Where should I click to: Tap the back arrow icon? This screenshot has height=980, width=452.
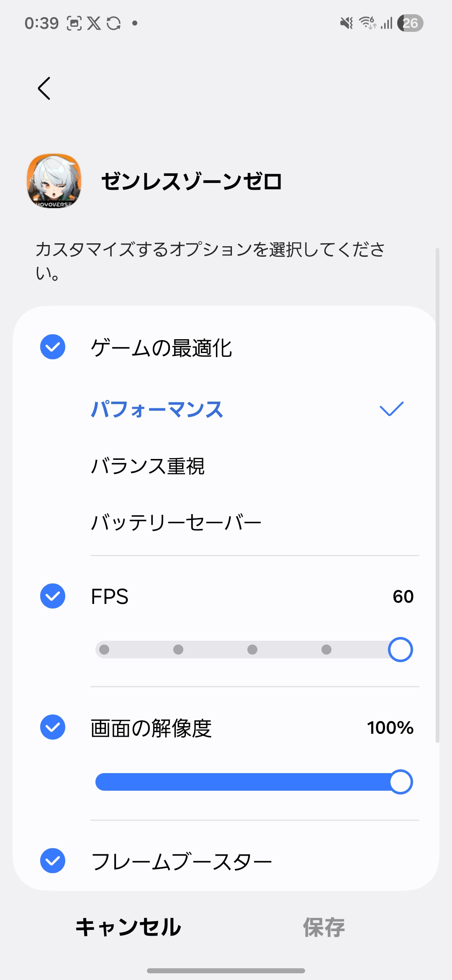(x=44, y=88)
